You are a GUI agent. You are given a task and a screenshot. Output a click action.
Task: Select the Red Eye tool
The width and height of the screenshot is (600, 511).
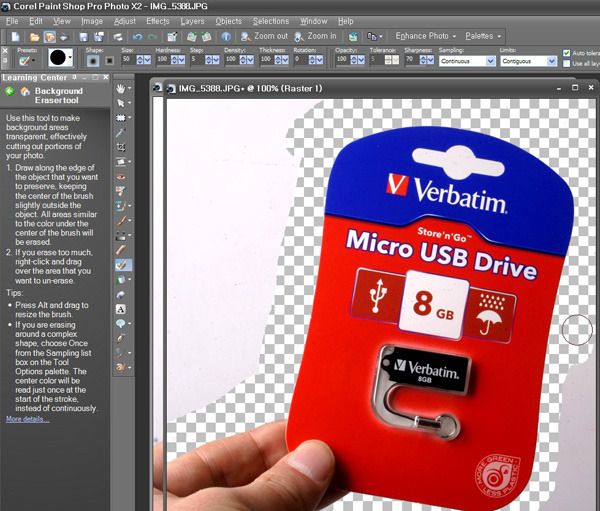coord(121,177)
